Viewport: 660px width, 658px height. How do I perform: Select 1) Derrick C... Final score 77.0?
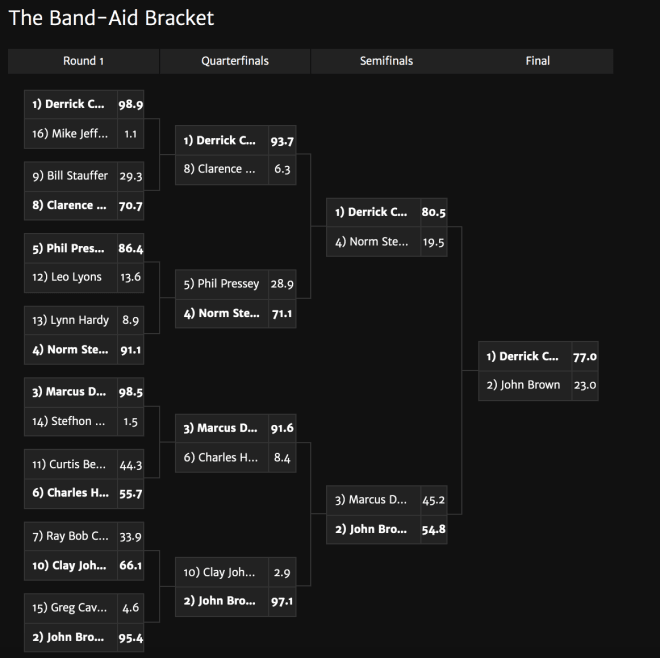pos(585,357)
